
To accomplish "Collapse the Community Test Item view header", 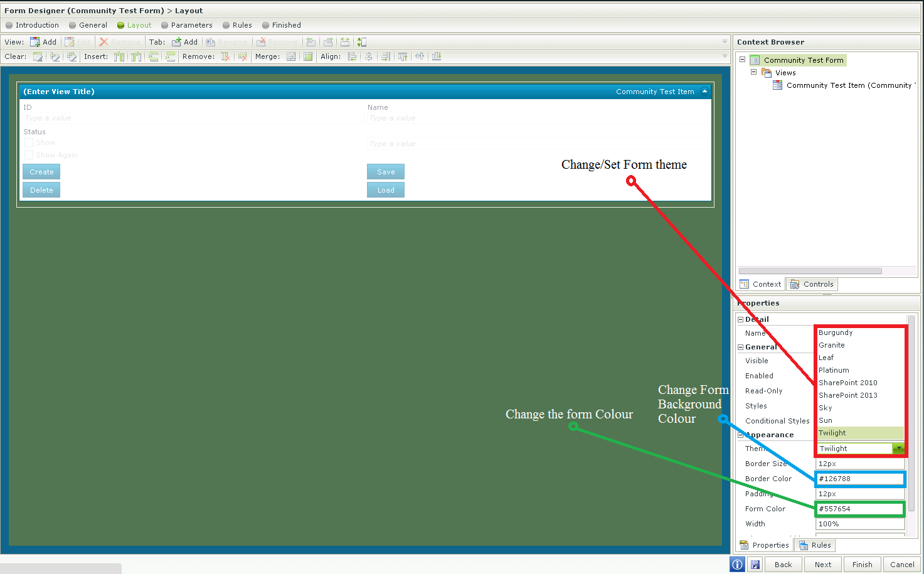I will 704,91.
